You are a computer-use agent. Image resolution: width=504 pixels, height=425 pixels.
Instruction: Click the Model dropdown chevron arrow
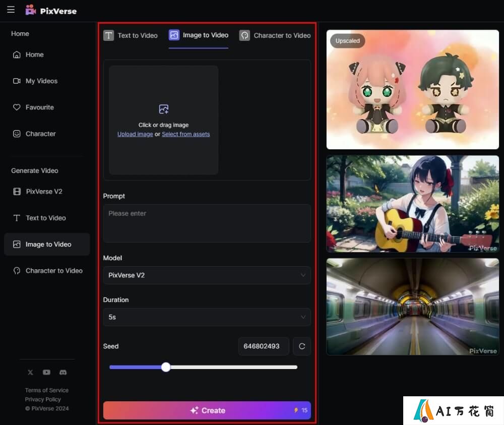[303, 275]
